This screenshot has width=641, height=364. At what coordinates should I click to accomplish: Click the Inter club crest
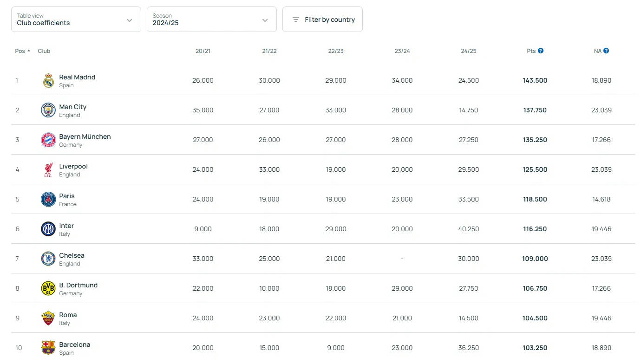pyautogui.click(x=48, y=229)
